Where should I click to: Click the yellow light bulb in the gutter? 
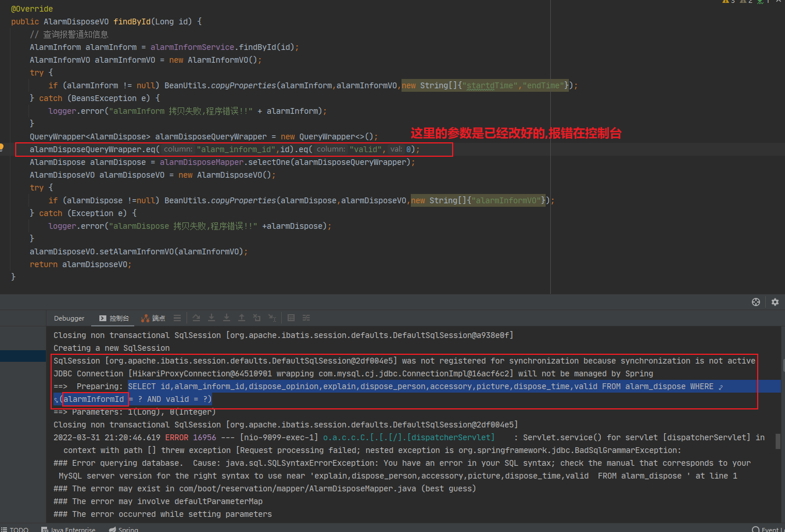tap(2, 148)
